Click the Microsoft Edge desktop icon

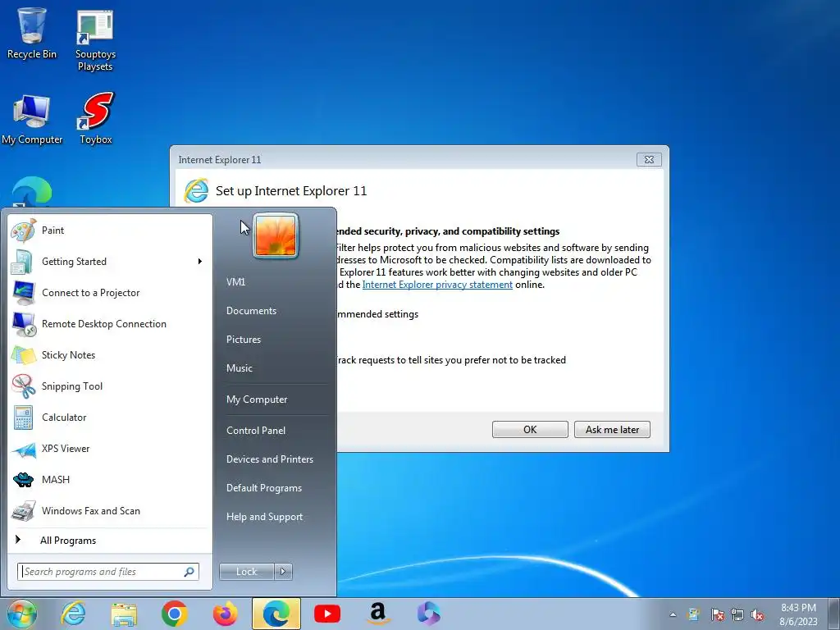point(32,192)
